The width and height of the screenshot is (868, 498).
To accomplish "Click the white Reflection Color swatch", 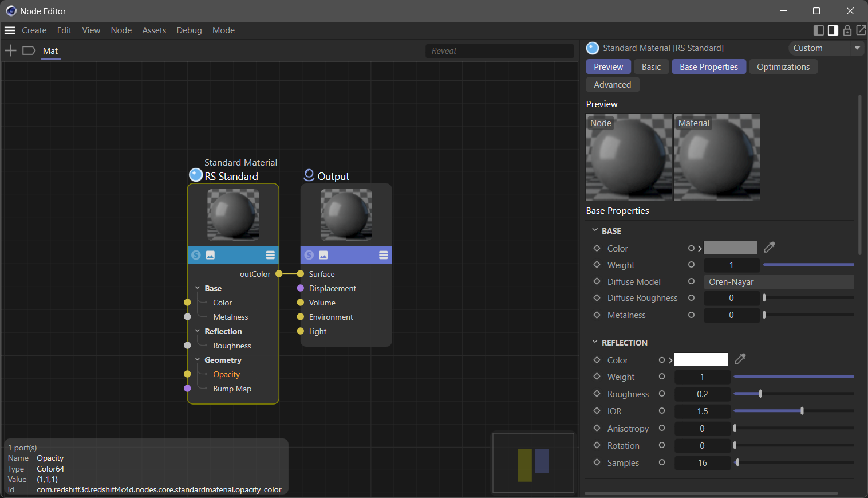I will coord(701,359).
